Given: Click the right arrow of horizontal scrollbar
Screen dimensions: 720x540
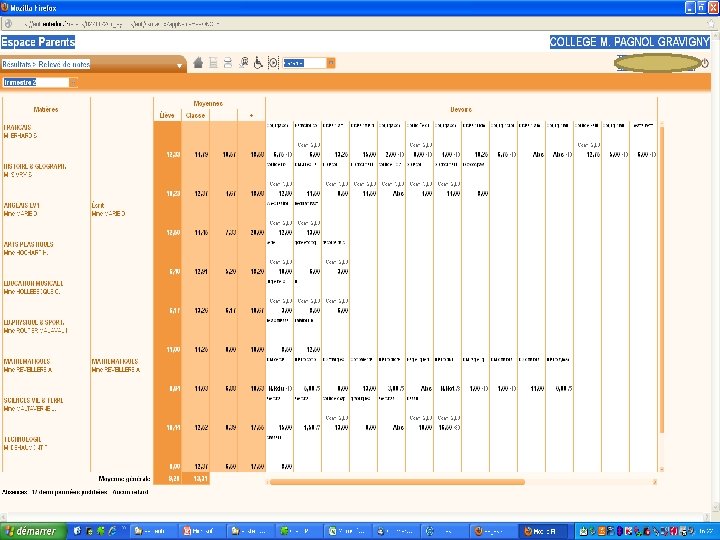Looking at the screenshot, I should pos(654,482).
